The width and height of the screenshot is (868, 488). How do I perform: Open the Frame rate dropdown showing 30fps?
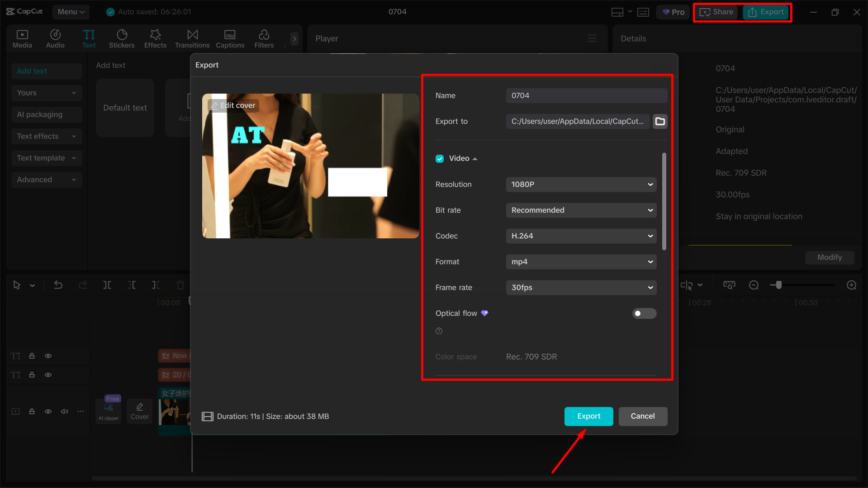(x=581, y=288)
